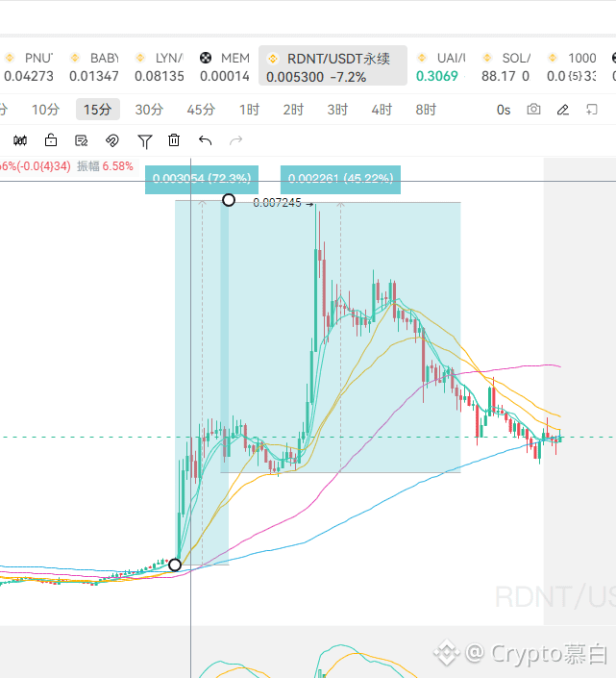The width and height of the screenshot is (616, 678).
Task: Switch to the 1时 timeframe
Action: click(x=249, y=110)
